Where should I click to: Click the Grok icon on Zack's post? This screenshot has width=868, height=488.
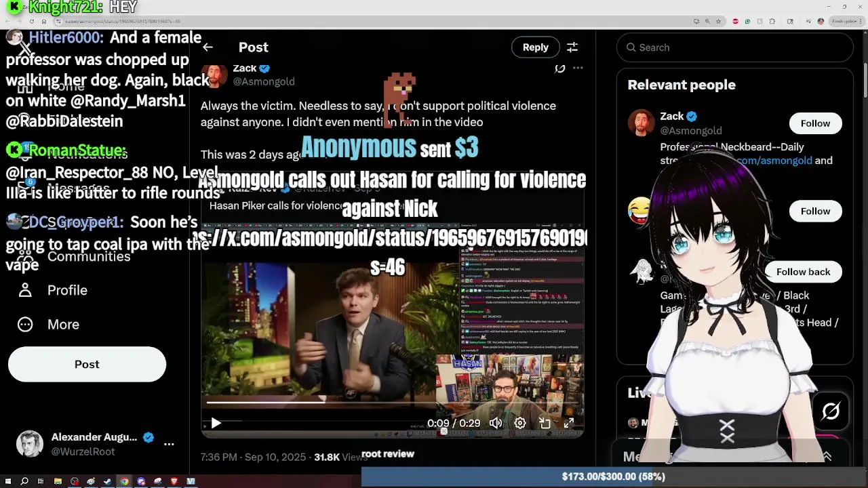[559, 68]
